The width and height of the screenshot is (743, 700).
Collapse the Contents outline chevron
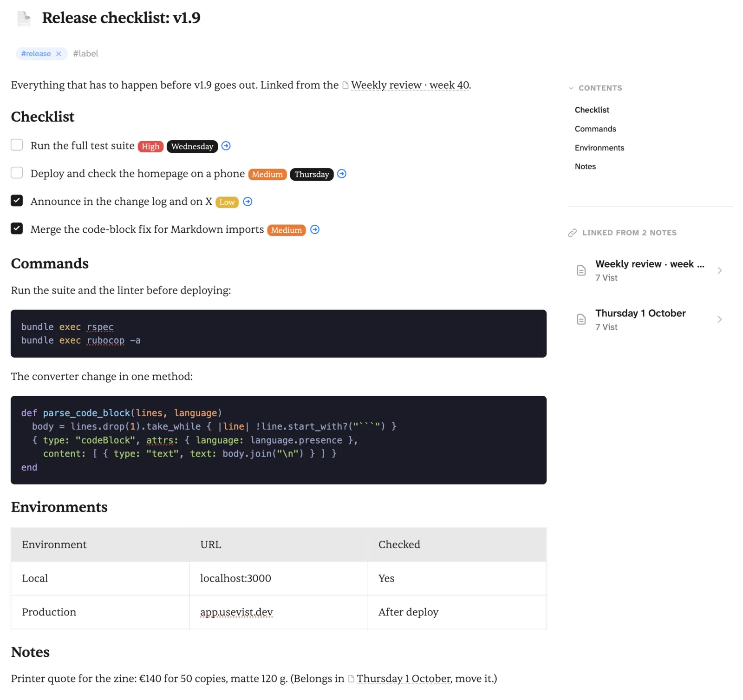coord(571,88)
